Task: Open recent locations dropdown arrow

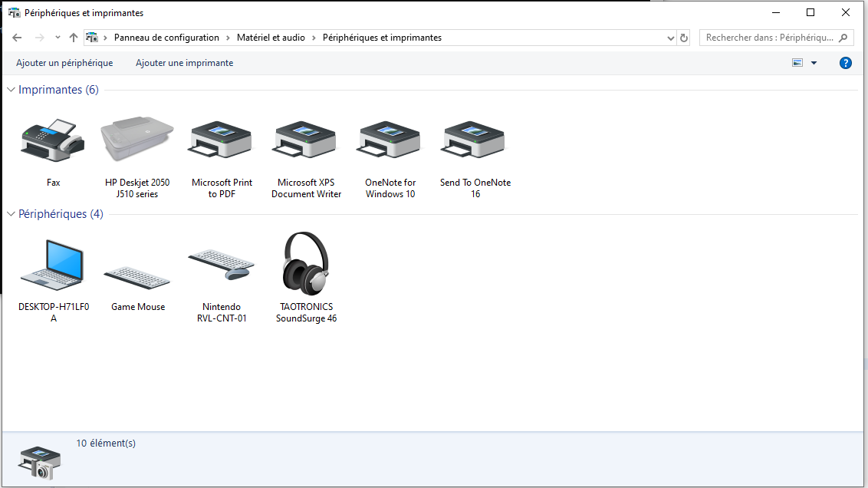Action: coord(58,38)
